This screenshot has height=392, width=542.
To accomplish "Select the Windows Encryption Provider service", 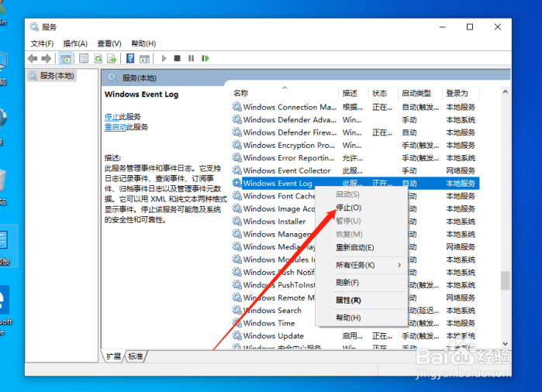I will point(355,145).
